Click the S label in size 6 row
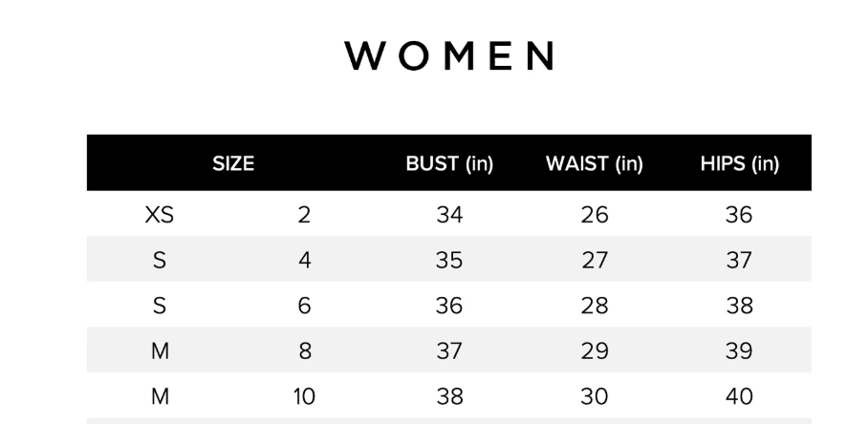Screen dimensions: 868x424 pyautogui.click(x=160, y=306)
